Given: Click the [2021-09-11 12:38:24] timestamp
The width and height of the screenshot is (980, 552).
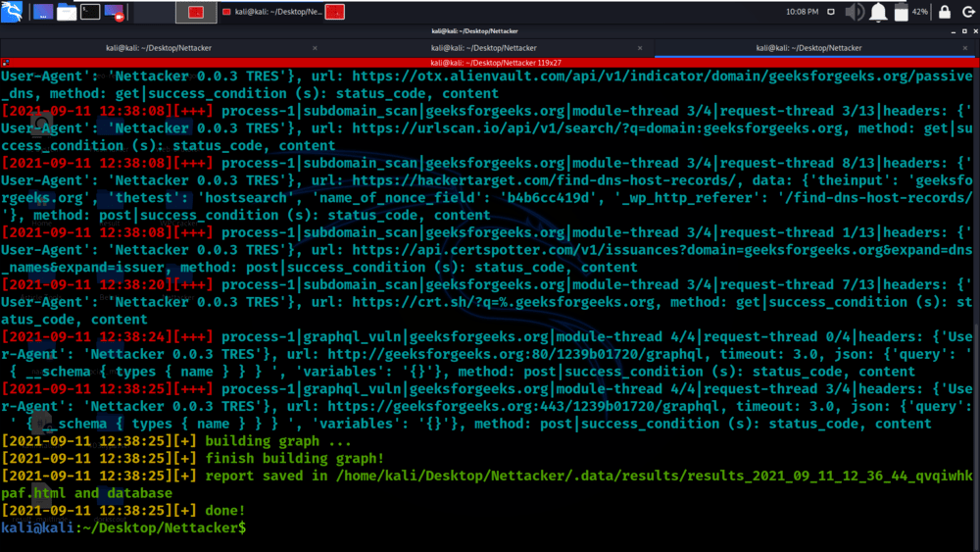Looking at the screenshot, I should pyautogui.click(x=86, y=337).
